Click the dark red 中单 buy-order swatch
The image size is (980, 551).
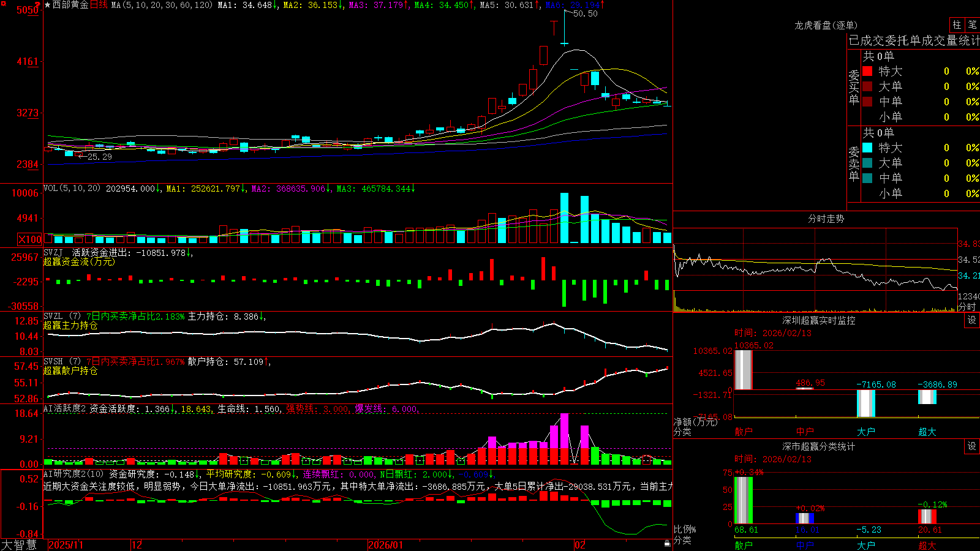[x=867, y=102]
